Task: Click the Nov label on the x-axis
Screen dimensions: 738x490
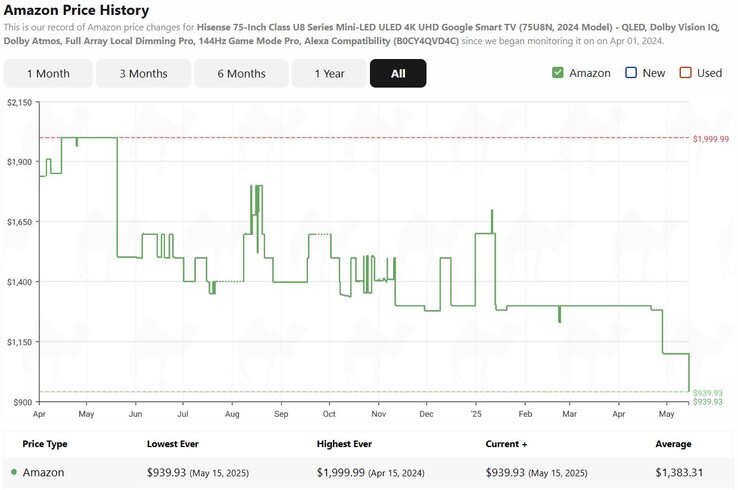Action: pyautogui.click(x=378, y=414)
